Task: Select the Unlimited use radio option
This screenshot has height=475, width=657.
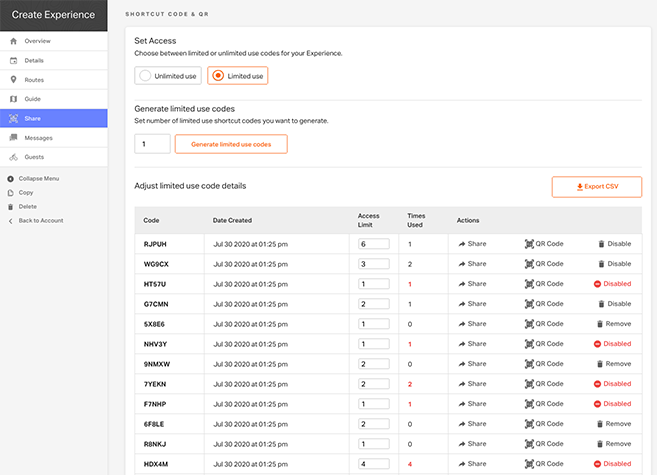Action: tap(168, 76)
